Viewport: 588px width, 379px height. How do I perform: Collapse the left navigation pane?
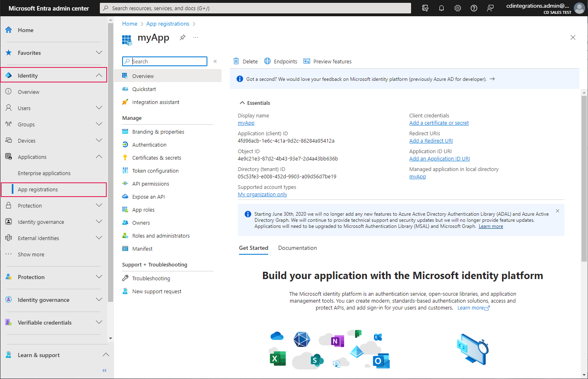(104, 370)
